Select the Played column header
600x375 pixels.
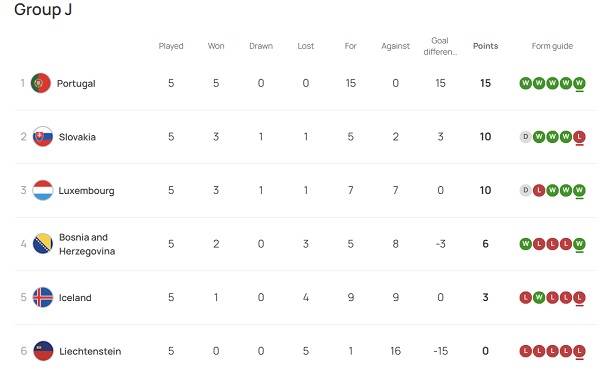[171, 46]
